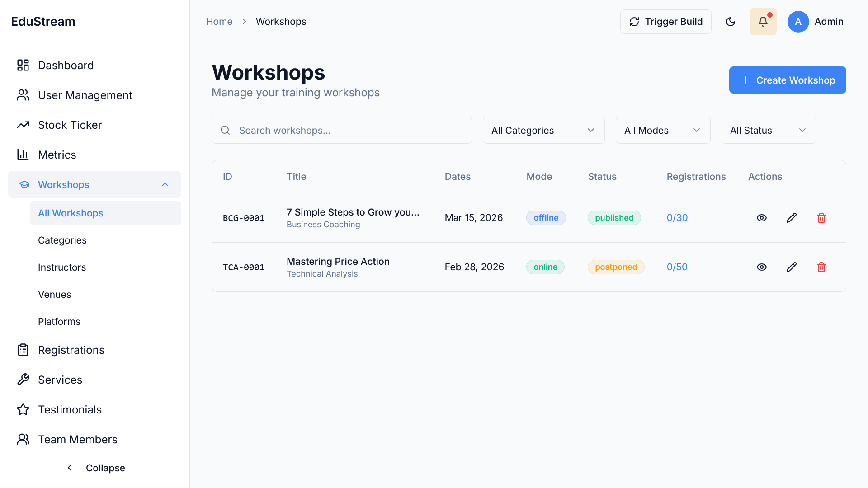Click the online mode badge

click(x=545, y=267)
